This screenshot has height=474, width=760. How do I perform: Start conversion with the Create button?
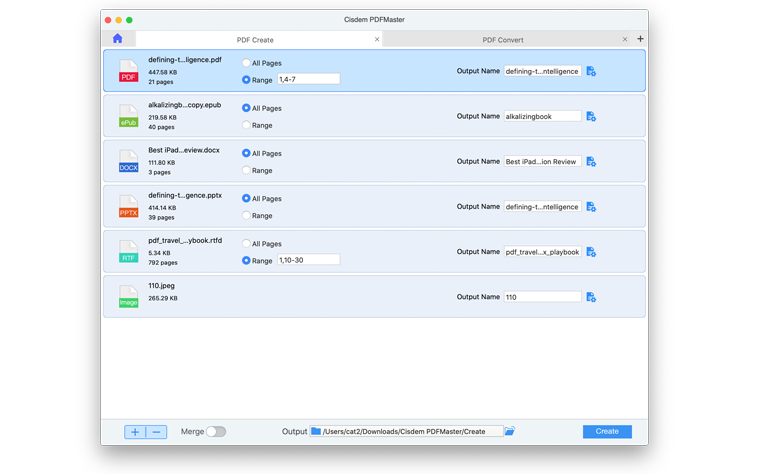tap(607, 431)
